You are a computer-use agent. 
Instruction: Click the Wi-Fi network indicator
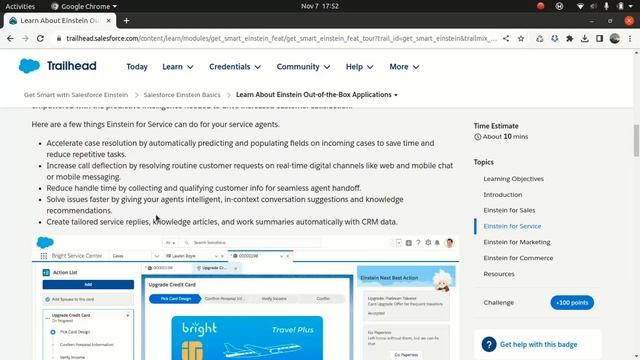coord(580,6)
